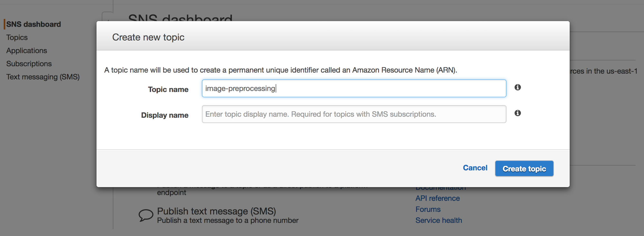Click the Topic name info icon
Screen dimensions: 644x236
(517, 87)
